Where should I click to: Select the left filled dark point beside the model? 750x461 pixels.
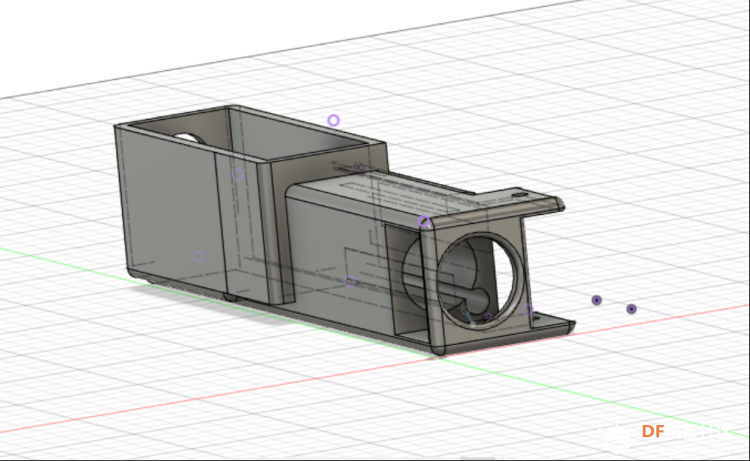[596, 300]
